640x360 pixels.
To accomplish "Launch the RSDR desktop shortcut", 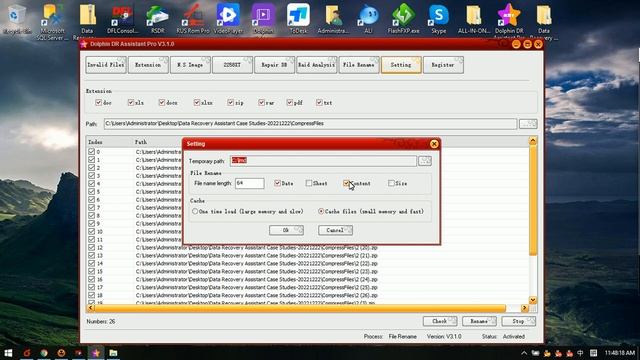I will point(158,18).
